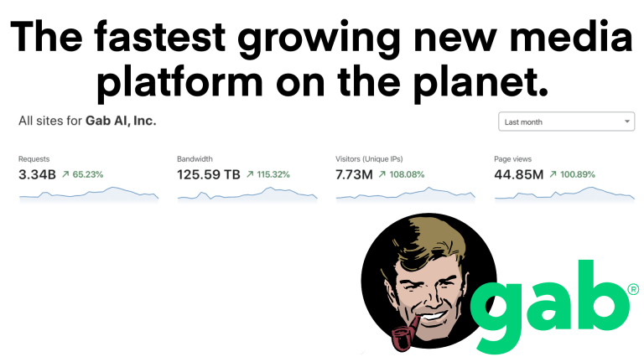The width and height of the screenshot is (644, 362).
Task: Select the Page views sparkline chart
Action: tap(564, 194)
